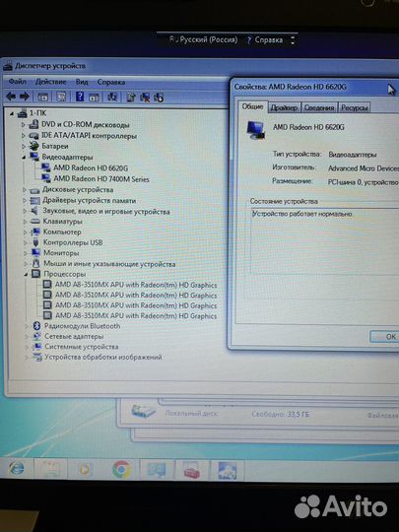Click the Disable device toolbar icon

(159, 98)
